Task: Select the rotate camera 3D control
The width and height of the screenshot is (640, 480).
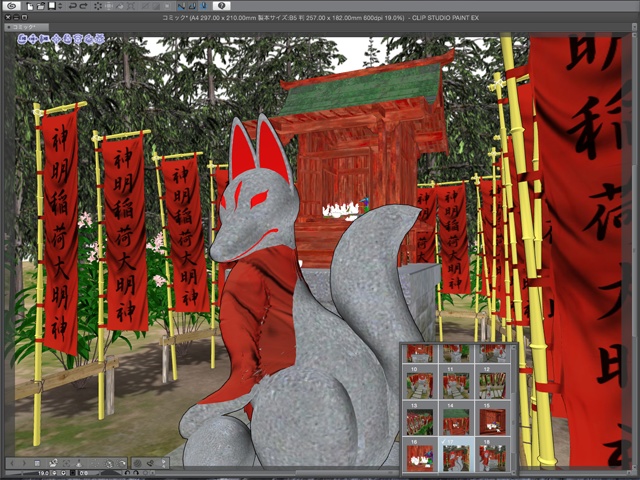Action: 21,39
